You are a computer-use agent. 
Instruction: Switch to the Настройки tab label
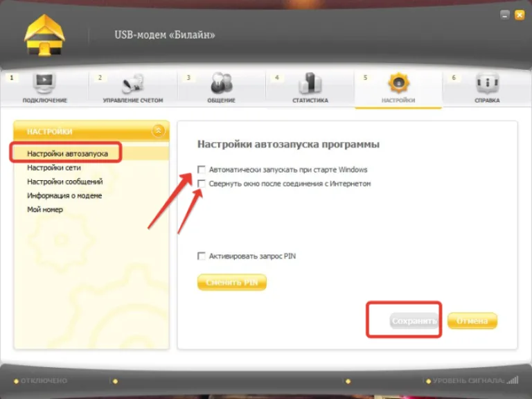coord(398,100)
